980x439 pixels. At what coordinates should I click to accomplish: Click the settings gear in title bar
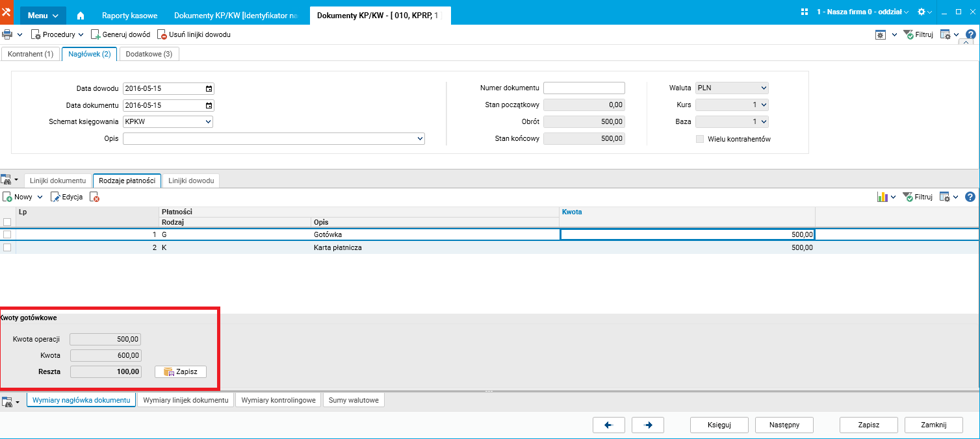(921, 12)
